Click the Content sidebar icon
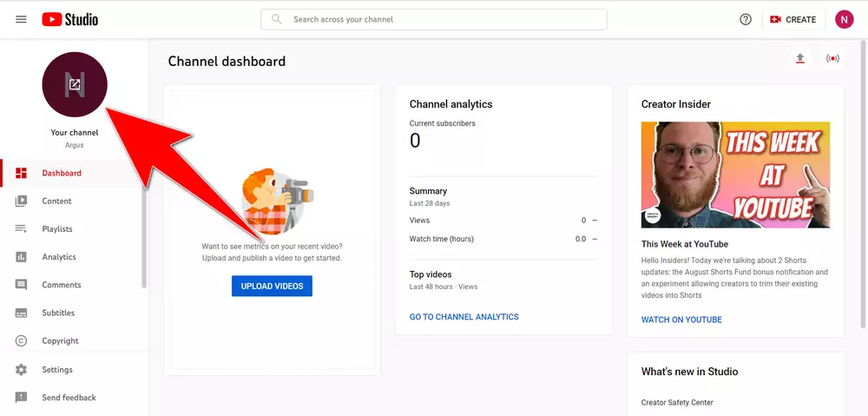 tap(21, 201)
